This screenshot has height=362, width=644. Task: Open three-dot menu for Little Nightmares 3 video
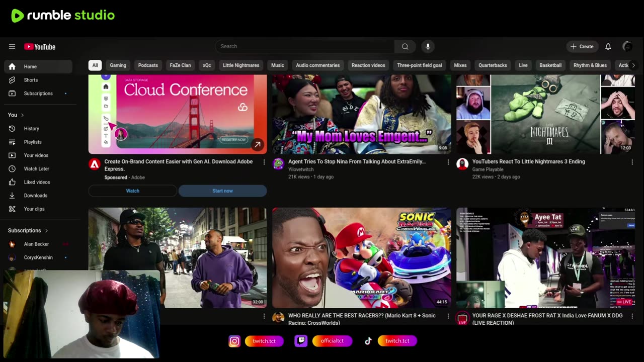click(632, 162)
